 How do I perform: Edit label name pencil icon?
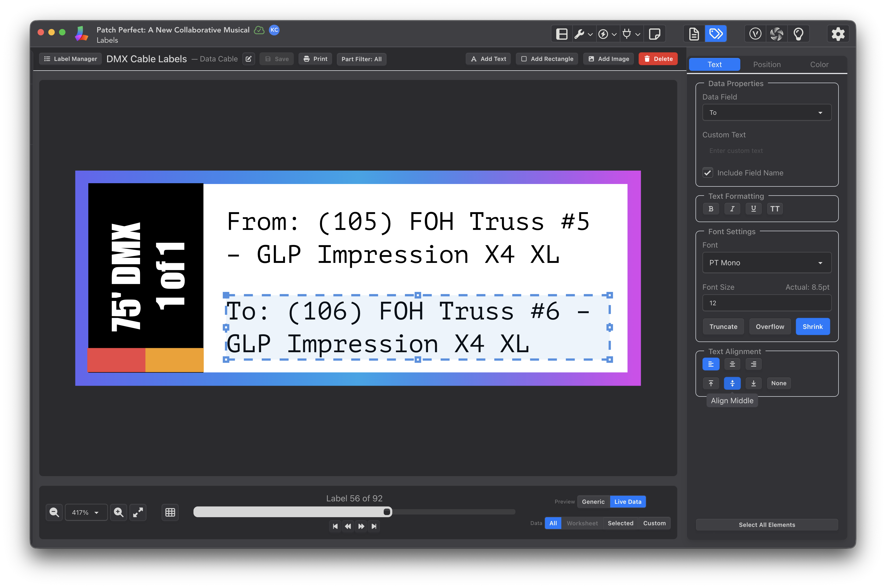tap(248, 59)
